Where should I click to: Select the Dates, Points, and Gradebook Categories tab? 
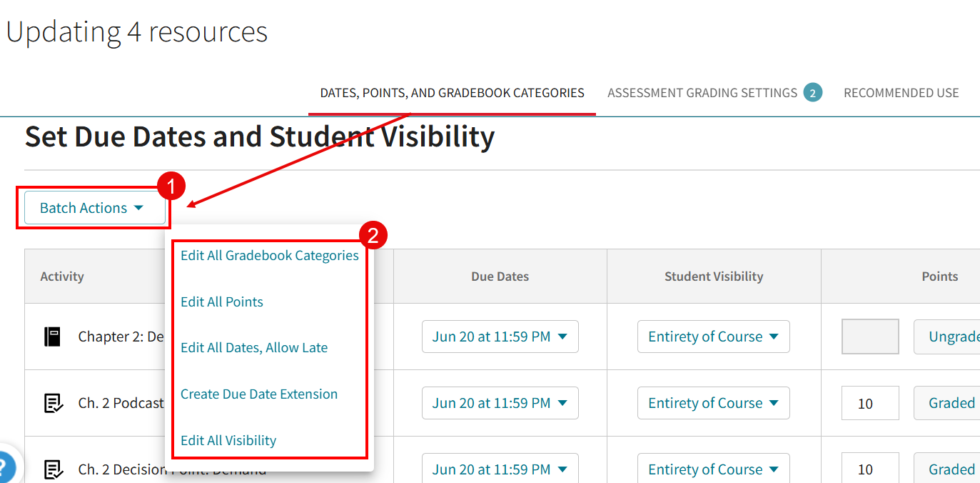click(x=451, y=92)
